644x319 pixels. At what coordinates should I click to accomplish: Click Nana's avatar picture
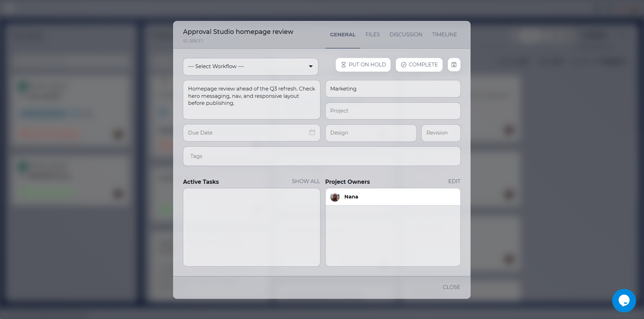coord(335,197)
